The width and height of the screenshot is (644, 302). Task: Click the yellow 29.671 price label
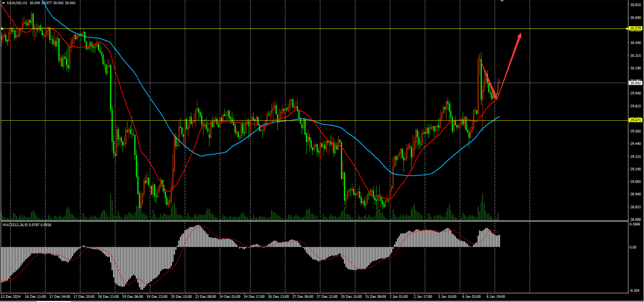point(635,120)
